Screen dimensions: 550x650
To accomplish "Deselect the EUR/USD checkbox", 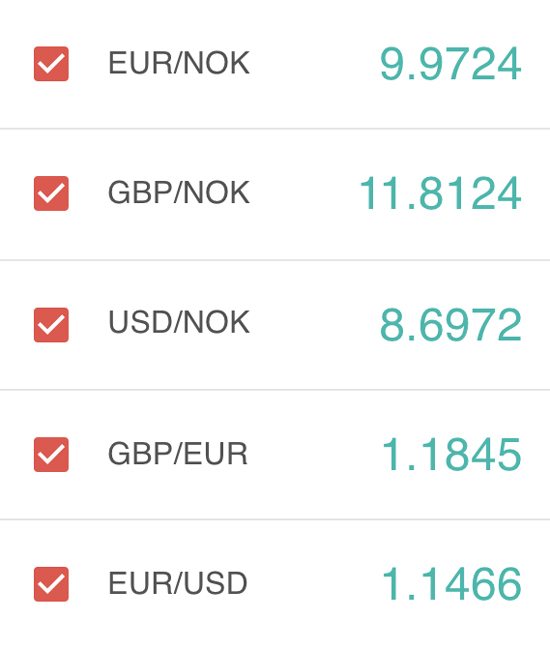I will click(51, 584).
